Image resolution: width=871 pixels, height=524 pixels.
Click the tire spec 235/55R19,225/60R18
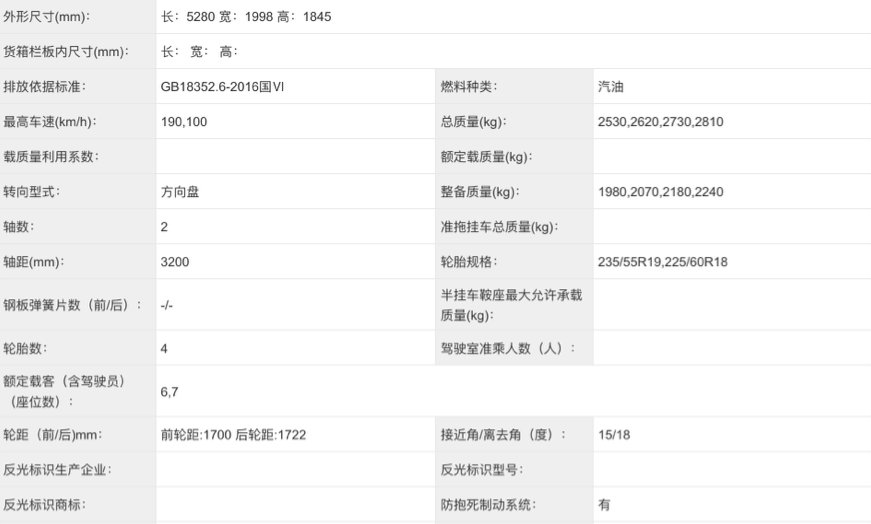[x=664, y=262]
